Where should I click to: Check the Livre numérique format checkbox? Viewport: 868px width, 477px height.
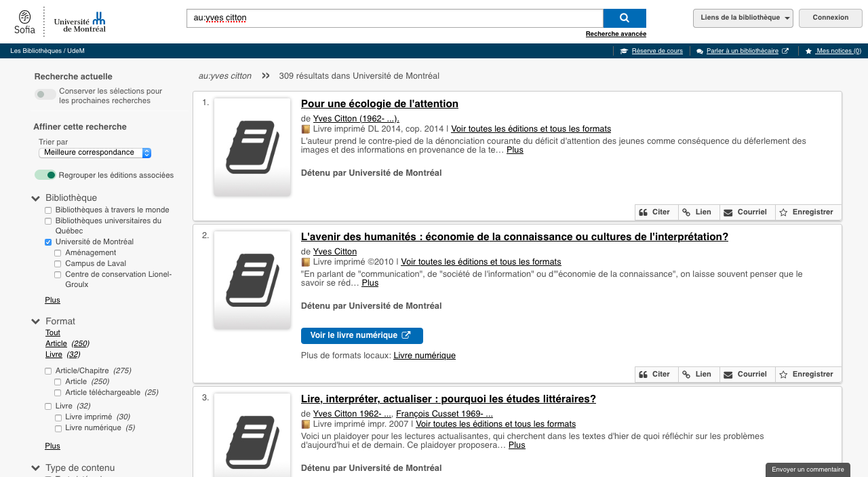pos(58,429)
